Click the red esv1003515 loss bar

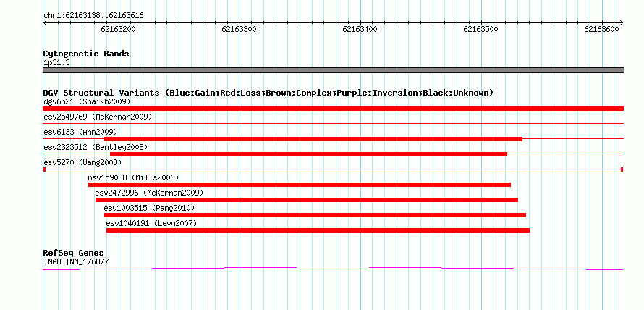315,215
